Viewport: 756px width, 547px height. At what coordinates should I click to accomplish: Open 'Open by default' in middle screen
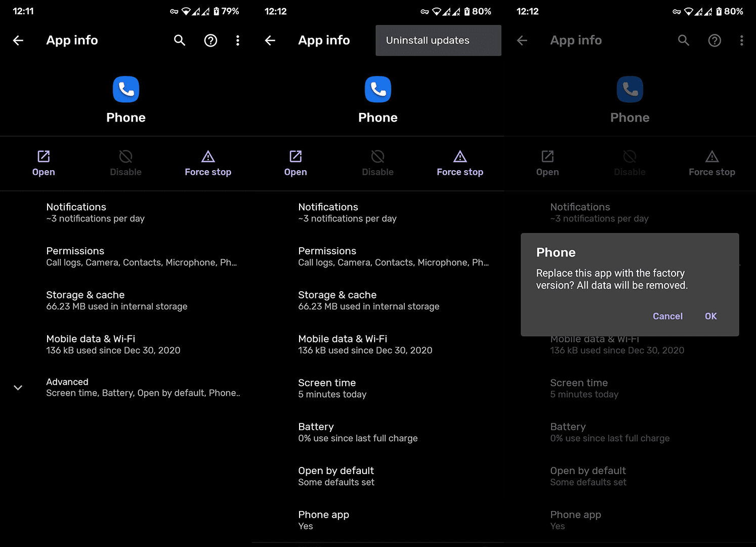point(378,476)
